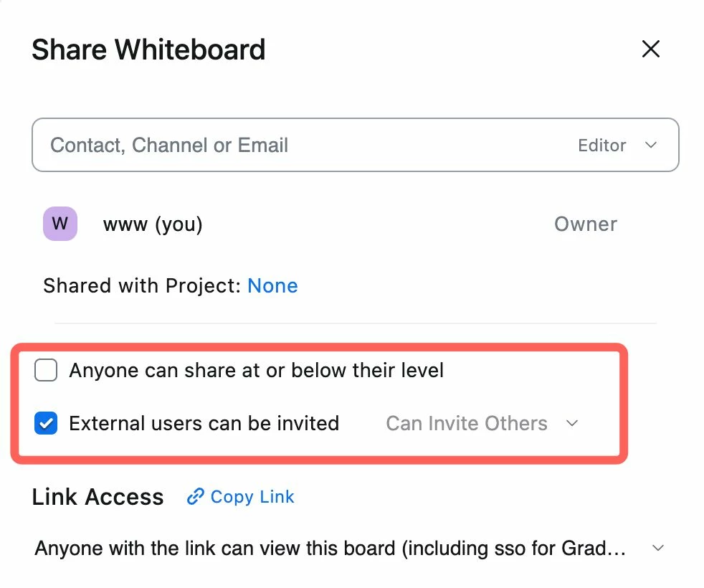The image size is (704, 588).
Task: Expand link access options chevron
Action: click(658, 549)
